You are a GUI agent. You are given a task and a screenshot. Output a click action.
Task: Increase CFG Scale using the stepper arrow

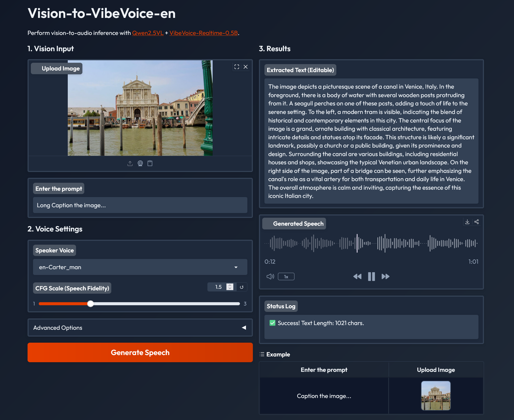230,285
